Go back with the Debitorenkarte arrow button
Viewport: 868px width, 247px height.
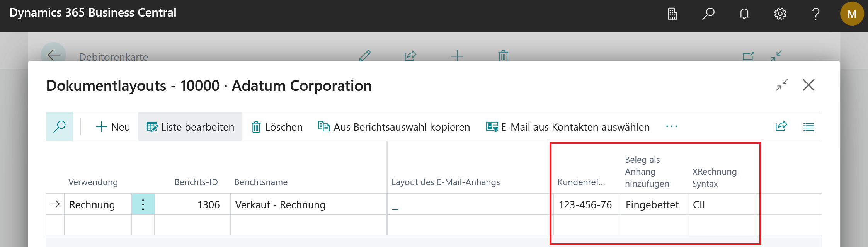pos(53,55)
